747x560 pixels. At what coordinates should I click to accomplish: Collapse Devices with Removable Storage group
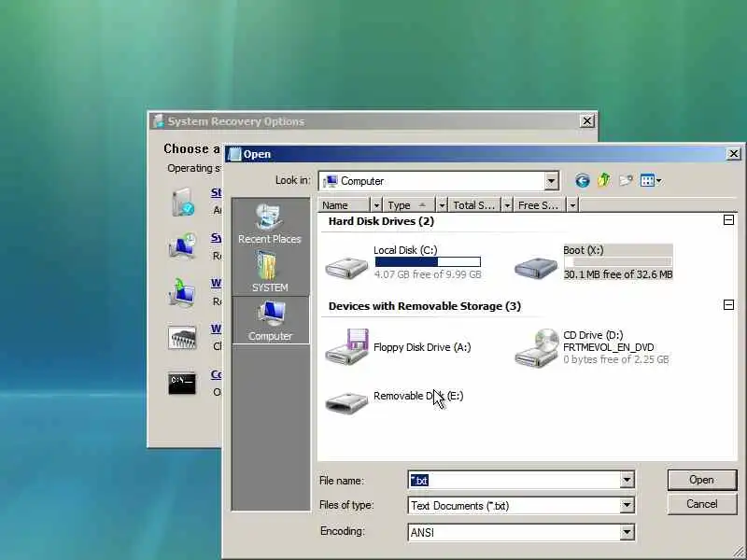click(728, 304)
